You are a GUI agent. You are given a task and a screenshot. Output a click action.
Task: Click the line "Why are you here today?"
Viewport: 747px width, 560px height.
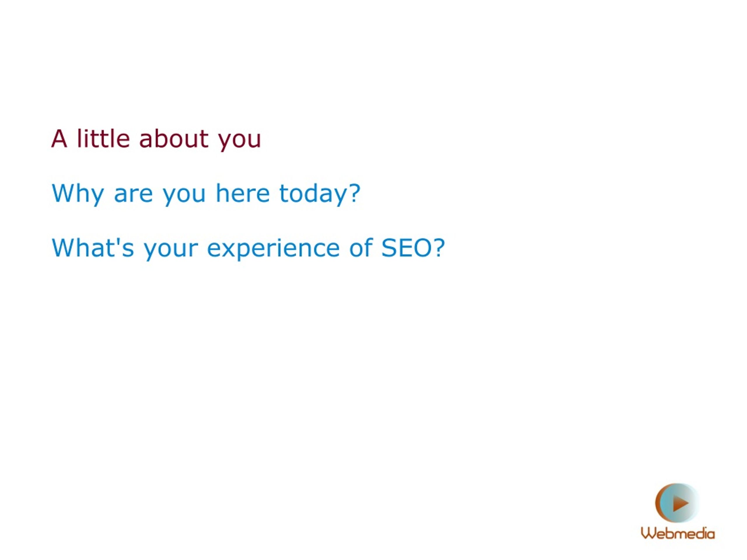206,193
